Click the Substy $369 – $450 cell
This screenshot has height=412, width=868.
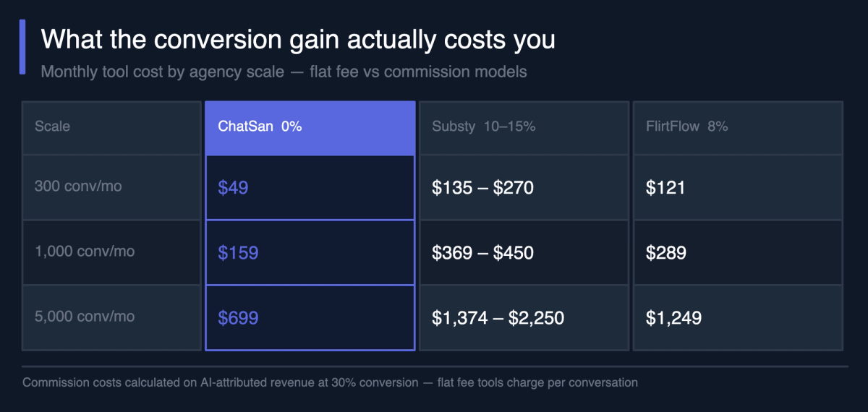coord(524,253)
